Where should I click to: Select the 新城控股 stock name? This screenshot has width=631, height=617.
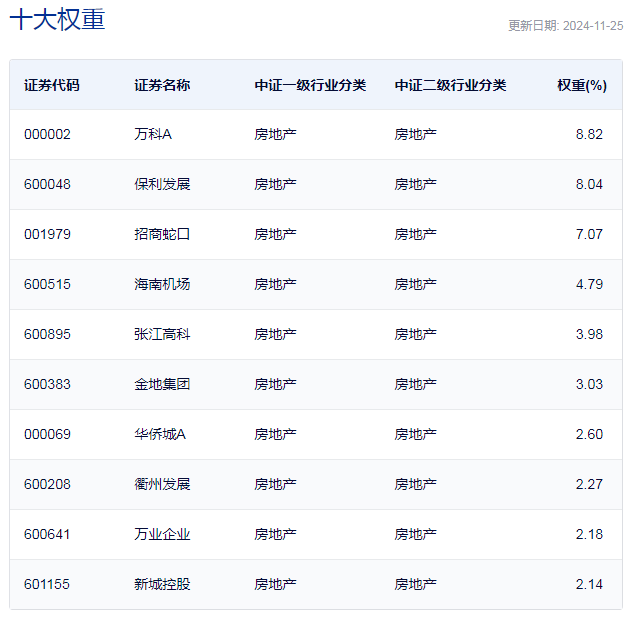click(x=162, y=584)
